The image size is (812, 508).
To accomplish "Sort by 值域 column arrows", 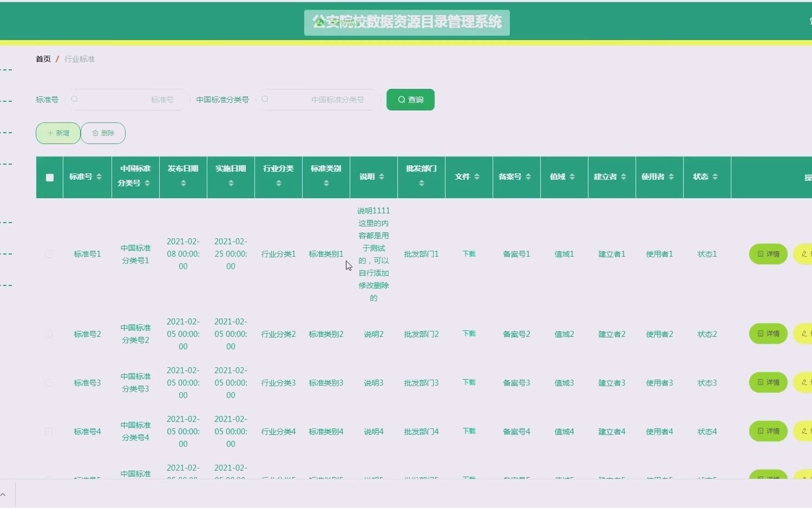I will [x=572, y=177].
